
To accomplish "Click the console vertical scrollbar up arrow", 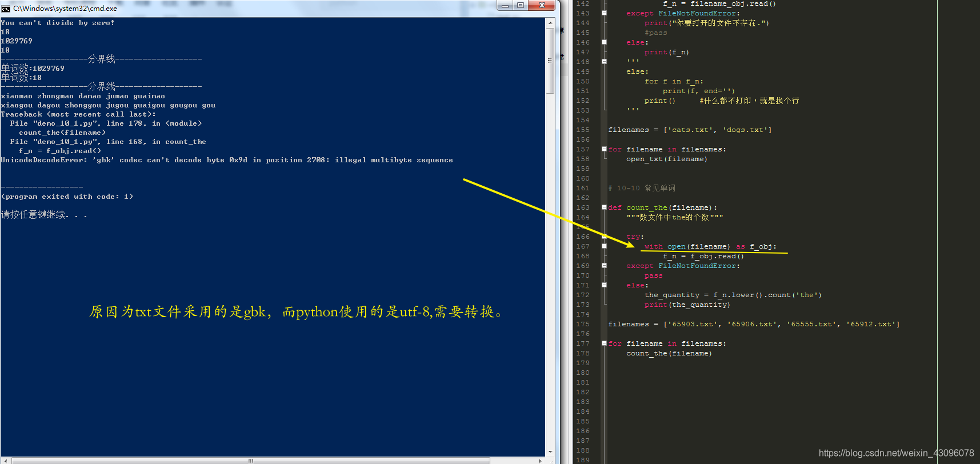I will (550, 23).
